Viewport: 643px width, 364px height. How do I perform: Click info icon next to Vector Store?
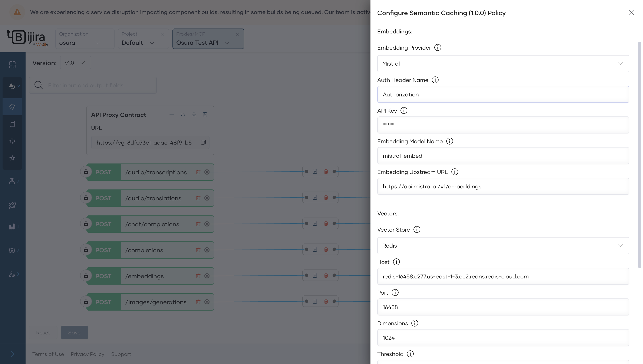pos(417,229)
